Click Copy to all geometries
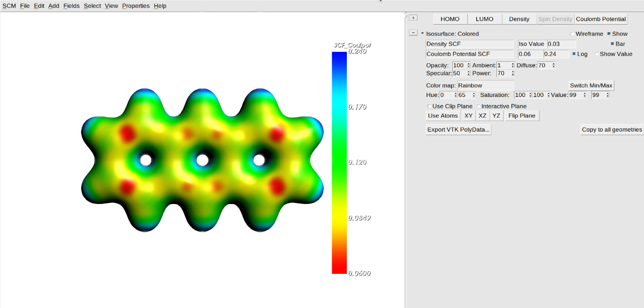Viewport: 644px width, 308px height. pos(612,129)
